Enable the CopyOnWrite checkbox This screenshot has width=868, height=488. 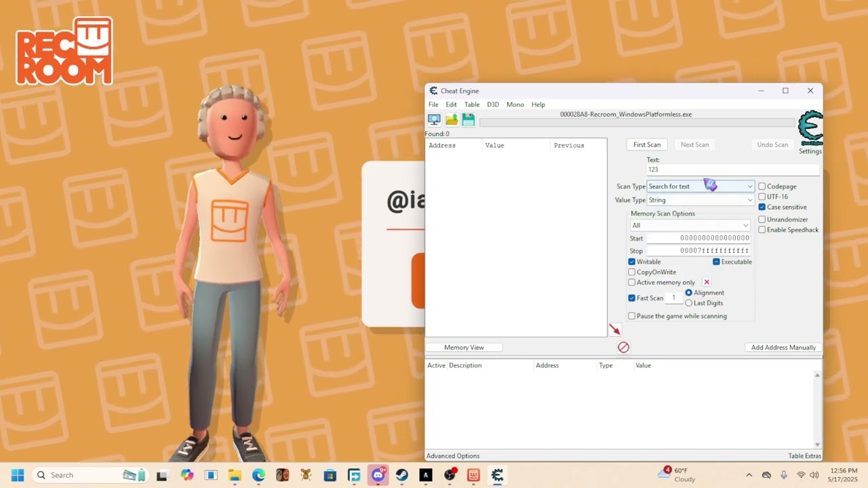pyautogui.click(x=632, y=272)
